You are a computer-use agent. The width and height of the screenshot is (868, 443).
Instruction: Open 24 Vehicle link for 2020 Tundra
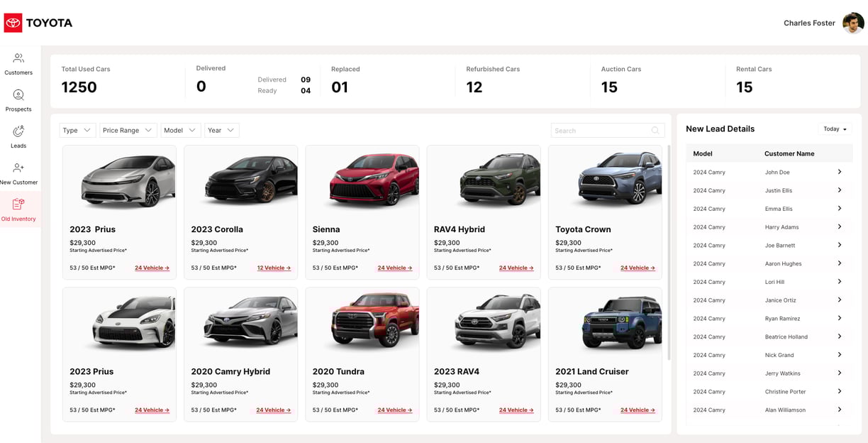tap(395, 410)
